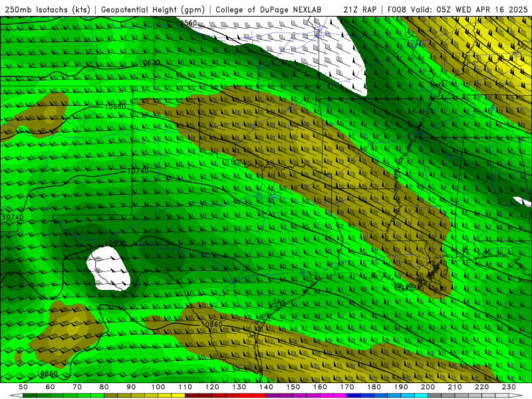The image size is (532, 399).
Task: Click the '250mb Isotachs (kts)' title text
Action: pos(47,10)
